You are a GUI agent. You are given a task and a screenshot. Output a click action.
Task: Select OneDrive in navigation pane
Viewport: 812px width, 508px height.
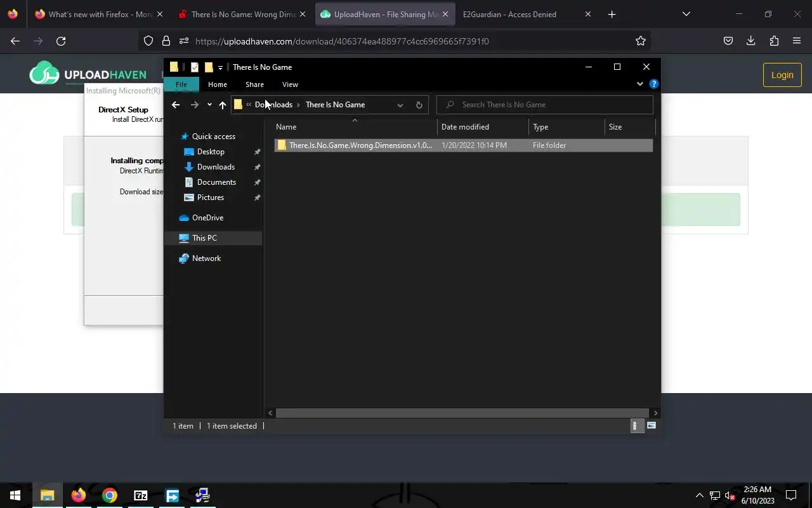click(207, 218)
